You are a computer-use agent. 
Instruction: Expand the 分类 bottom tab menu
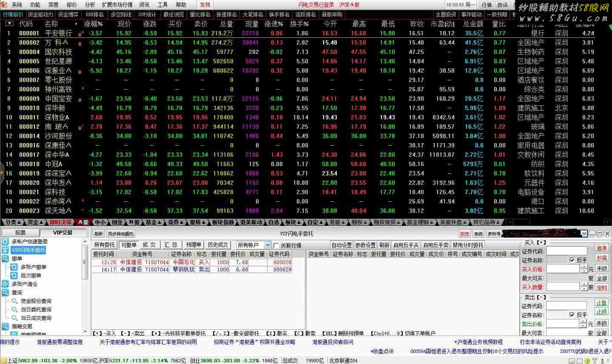click(x=19, y=222)
